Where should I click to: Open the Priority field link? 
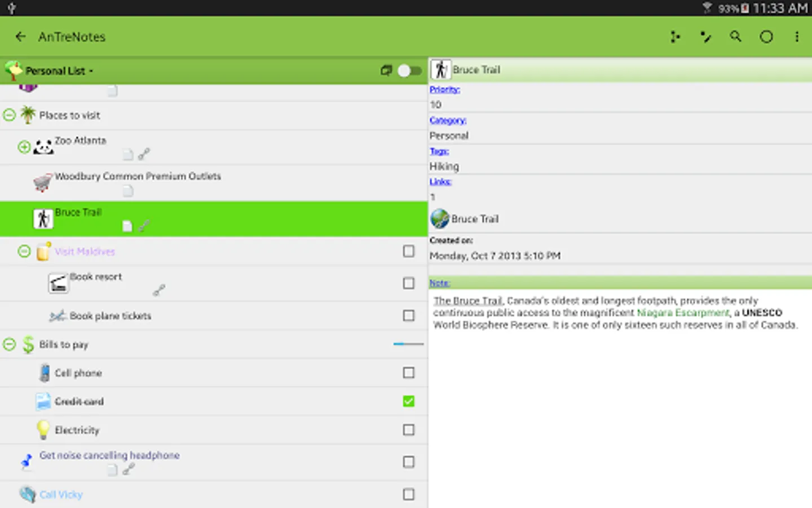click(444, 89)
